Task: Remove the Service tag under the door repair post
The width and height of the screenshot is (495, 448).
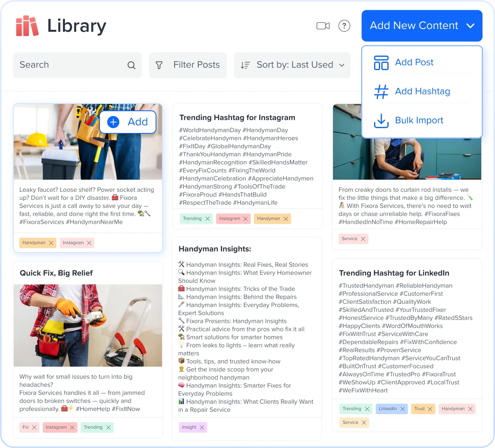Action: click(x=364, y=239)
